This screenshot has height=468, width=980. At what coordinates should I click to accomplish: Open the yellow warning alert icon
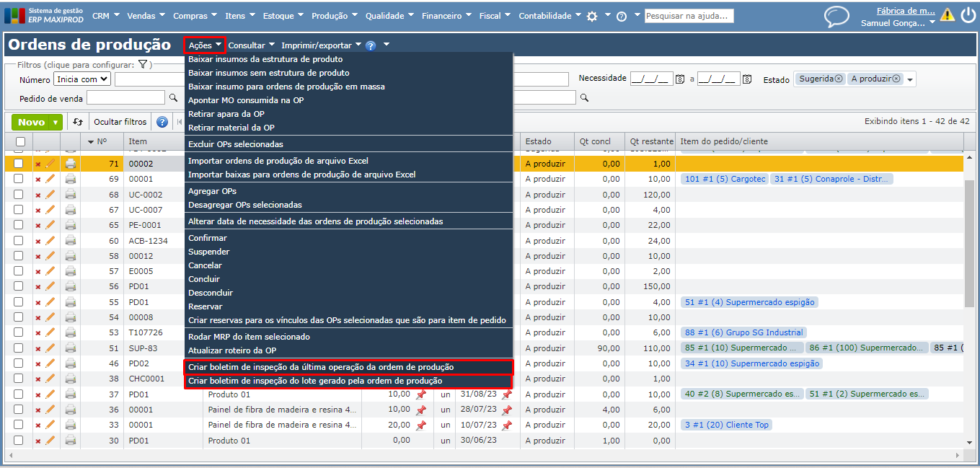coord(947,14)
